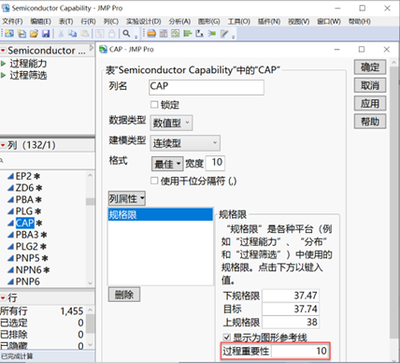Image resolution: width=400 pixels, height=363 pixels.
Task: Select the NPN6 column in list
Action: tap(28, 270)
